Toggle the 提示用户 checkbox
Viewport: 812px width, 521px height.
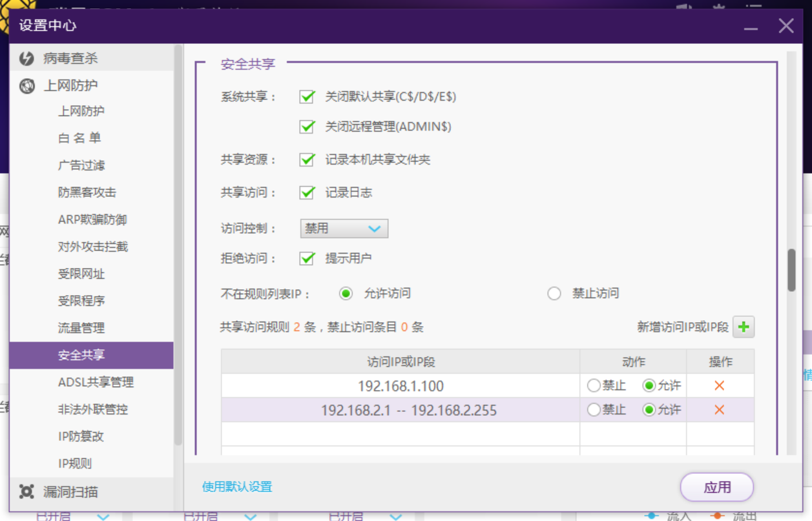pos(307,258)
